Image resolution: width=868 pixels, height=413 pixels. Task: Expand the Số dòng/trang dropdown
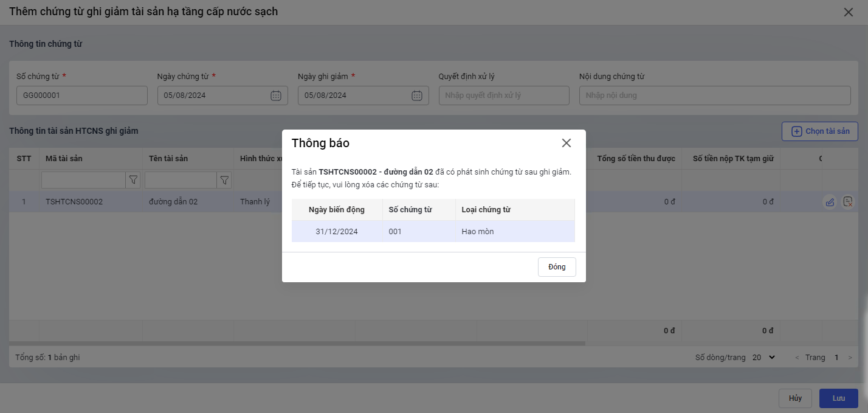(763, 358)
